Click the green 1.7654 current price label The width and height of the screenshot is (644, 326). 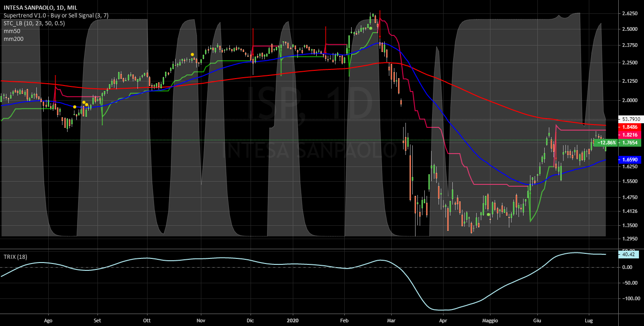629,143
